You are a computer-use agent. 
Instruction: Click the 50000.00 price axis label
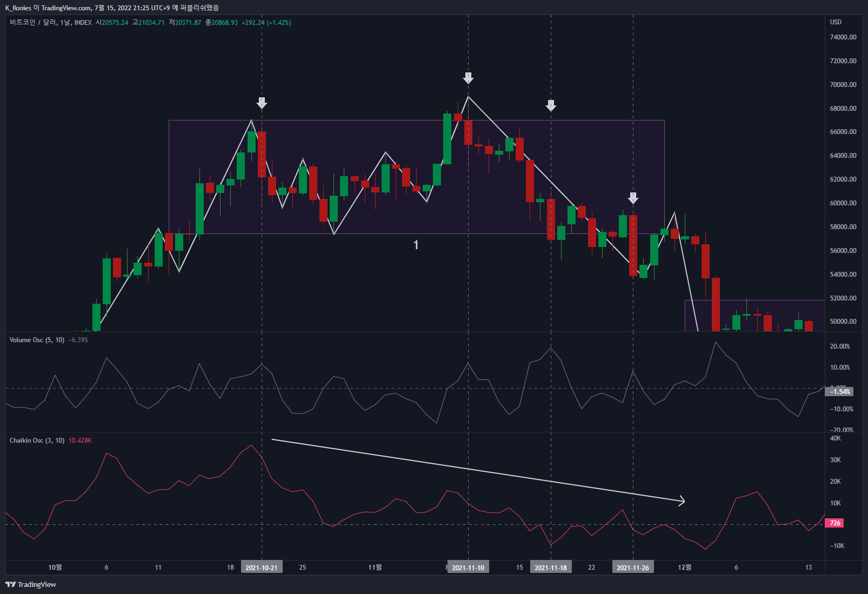click(843, 322)
